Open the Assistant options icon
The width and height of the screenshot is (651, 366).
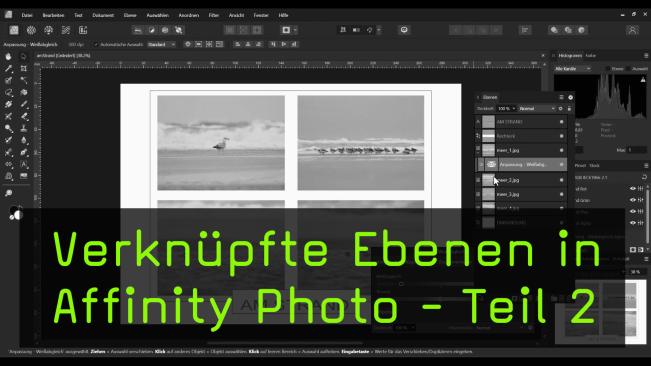[x=404, y=30]
